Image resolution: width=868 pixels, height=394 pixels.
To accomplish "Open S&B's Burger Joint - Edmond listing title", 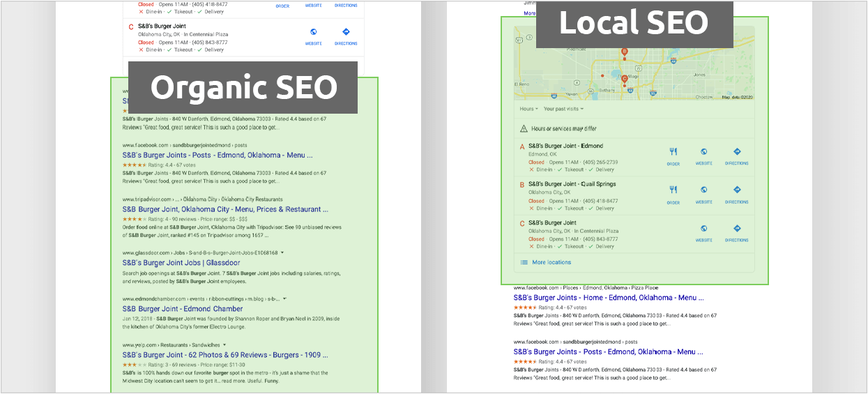I will pos(565,146).
